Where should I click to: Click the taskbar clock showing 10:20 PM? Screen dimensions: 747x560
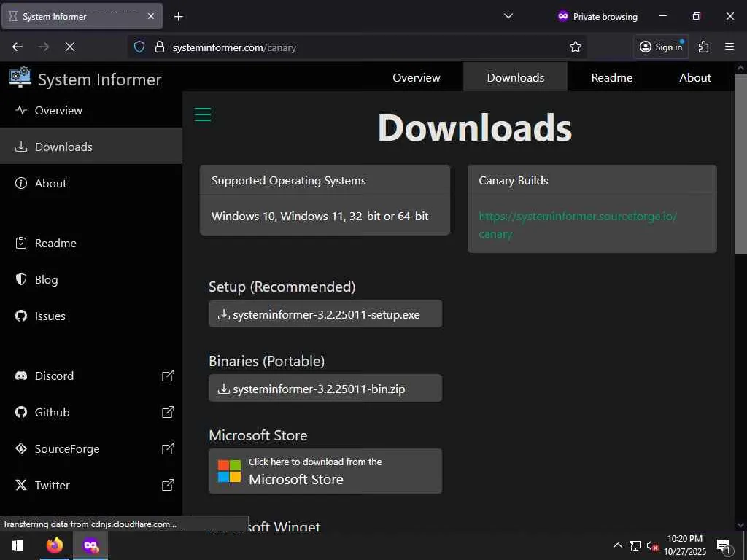click(685, 545)
